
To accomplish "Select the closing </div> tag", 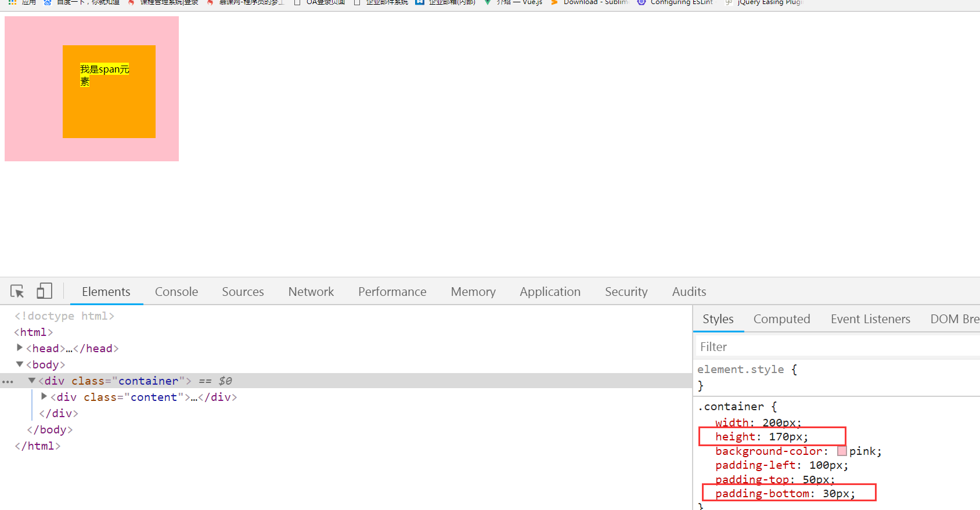I will click(59, 413).
